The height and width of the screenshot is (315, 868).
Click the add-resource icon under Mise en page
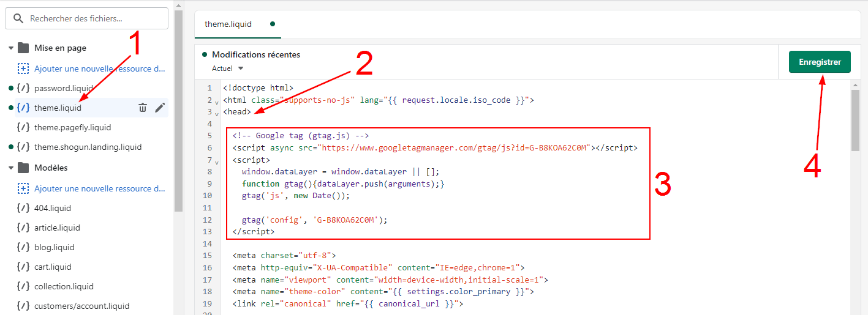click(x=23, y=69)
